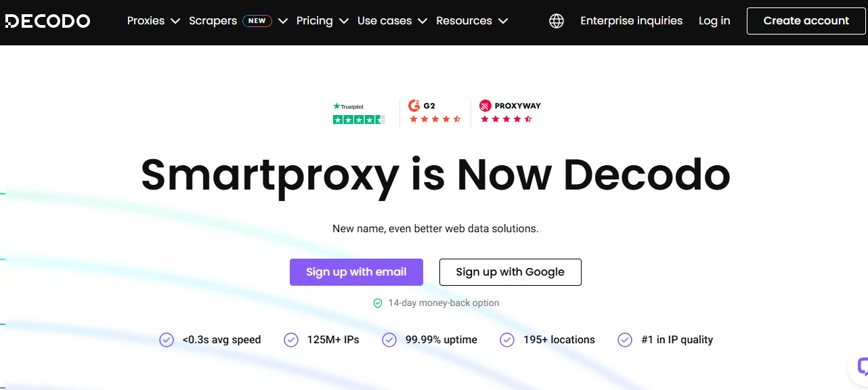Click checkmark icon beside 99.99% uptime
The image size is (868, 390).
point(389,340)
